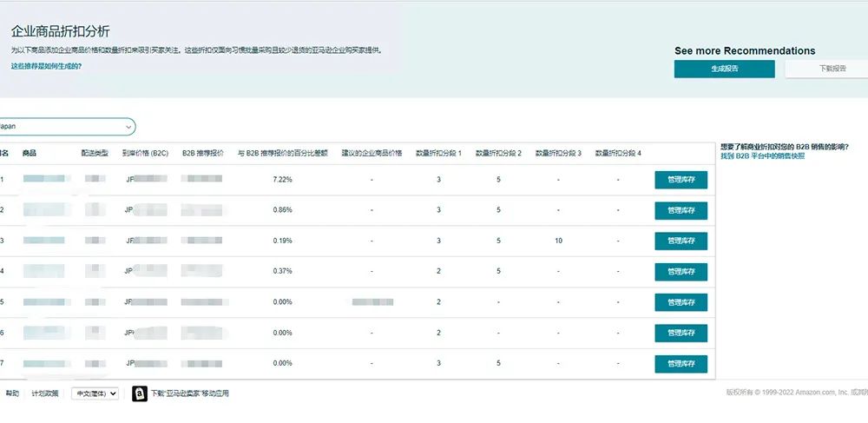This screenshot has height=423, width=868.
Task: Click 管理库存 in the rank 5 row
Action: tap(681, 302)
